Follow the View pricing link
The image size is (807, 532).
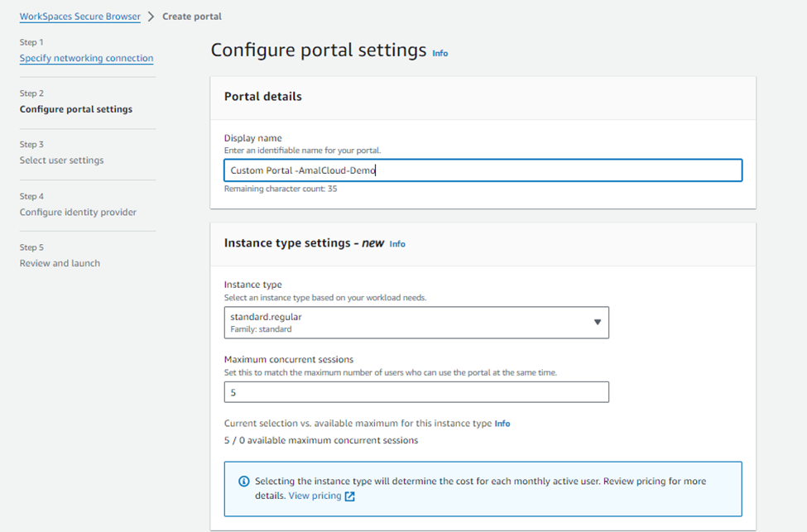point(315,496)
